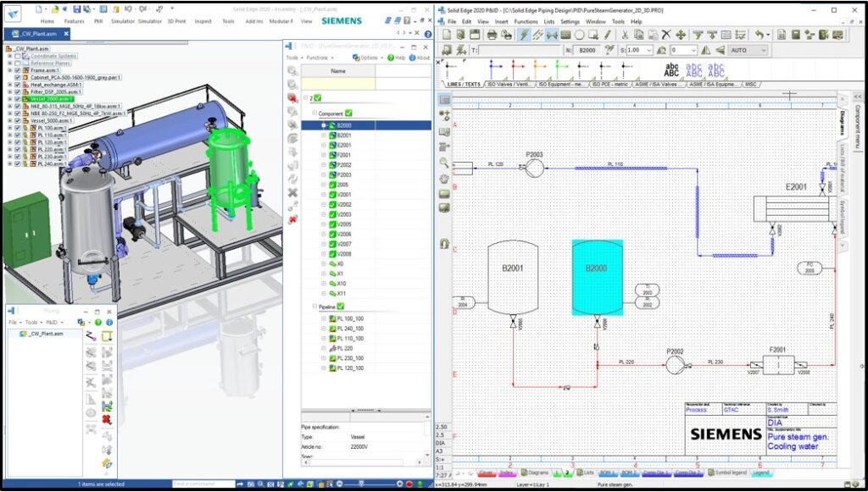This screenshot has height=492, width=868.
Task: Select the blue cross piping symbol
Action: point(492,66)
